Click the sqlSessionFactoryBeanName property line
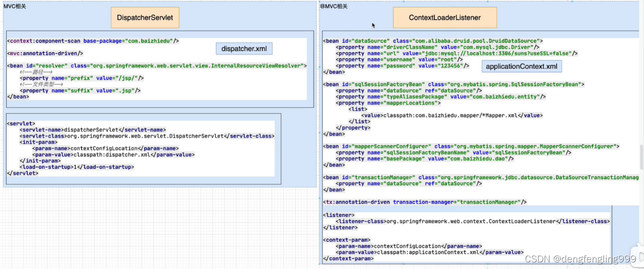 click(x=453, y=152)
